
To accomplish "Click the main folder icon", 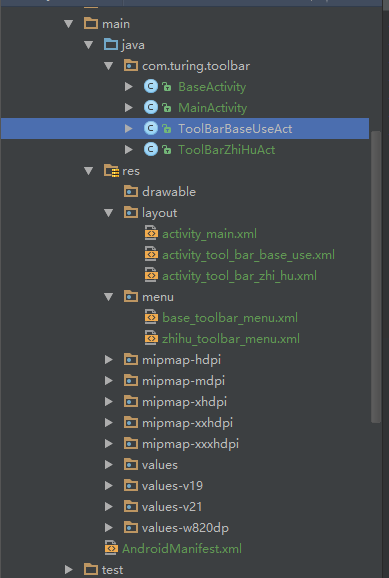I will click(91, 24).
